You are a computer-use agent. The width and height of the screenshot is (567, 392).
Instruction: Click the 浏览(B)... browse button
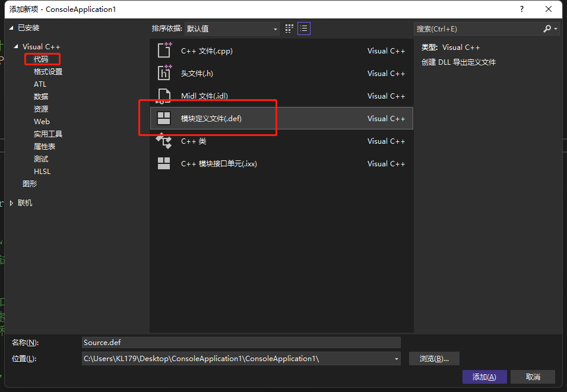click(434, 359)
